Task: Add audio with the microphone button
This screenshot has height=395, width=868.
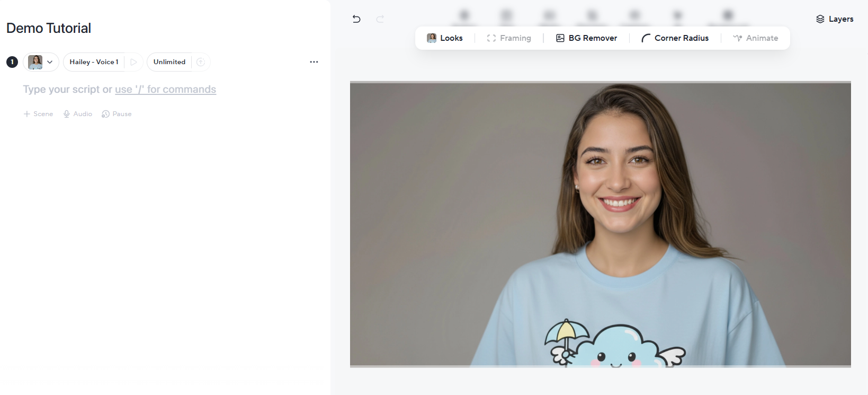Action: point(77,114)
